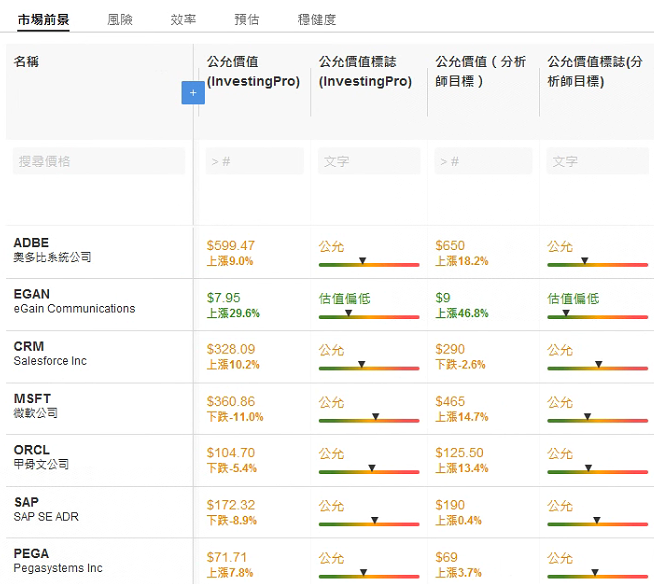Open the ORCL 甲骨文公司 link

41,457
